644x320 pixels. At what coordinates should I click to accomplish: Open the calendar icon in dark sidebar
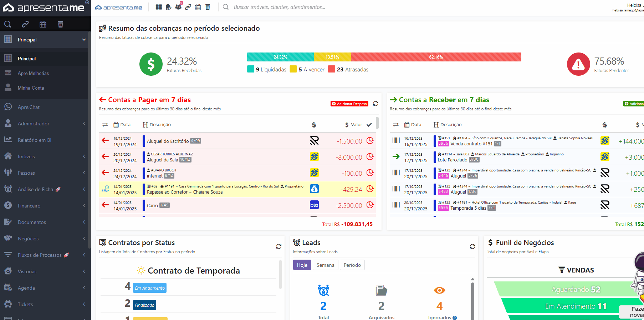click(43, 24)
